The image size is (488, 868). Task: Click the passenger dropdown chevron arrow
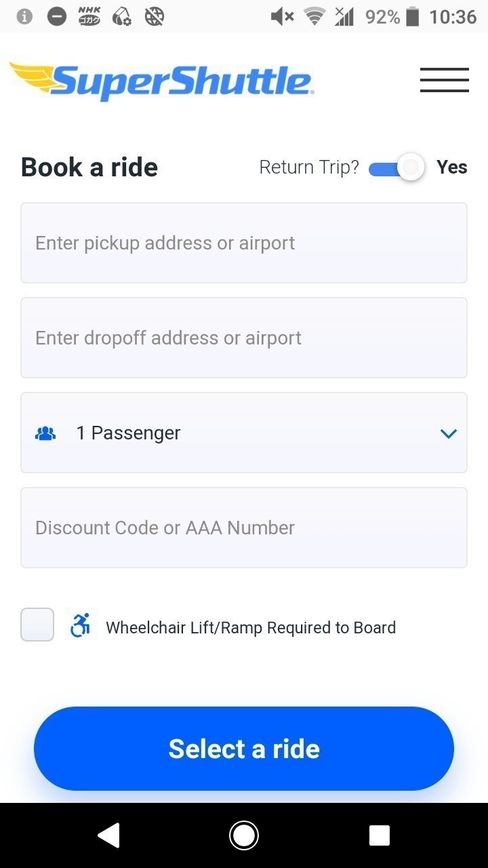point(449,433)
